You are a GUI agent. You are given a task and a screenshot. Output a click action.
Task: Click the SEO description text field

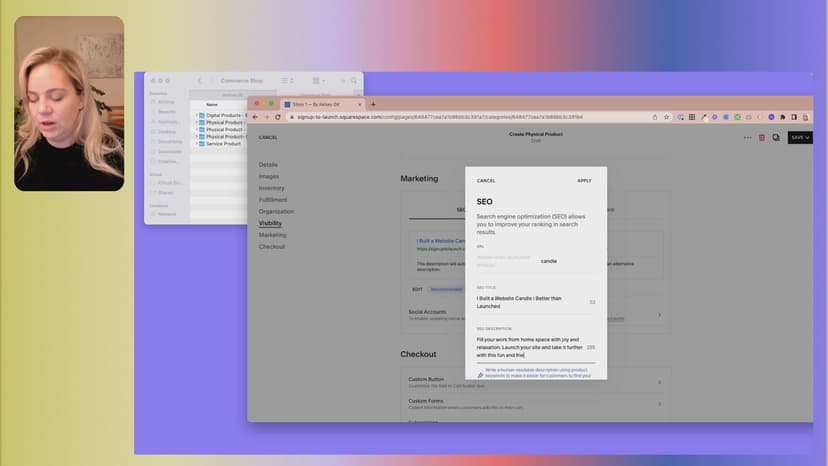pos(529,347)
